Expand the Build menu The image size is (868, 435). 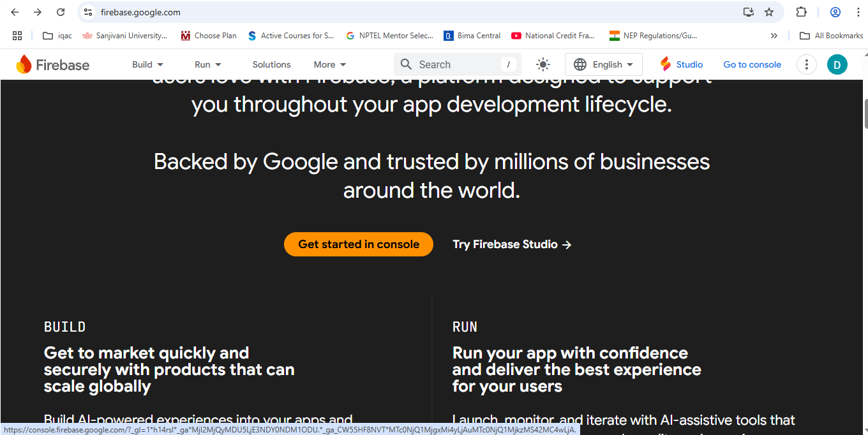click(147, 64)
